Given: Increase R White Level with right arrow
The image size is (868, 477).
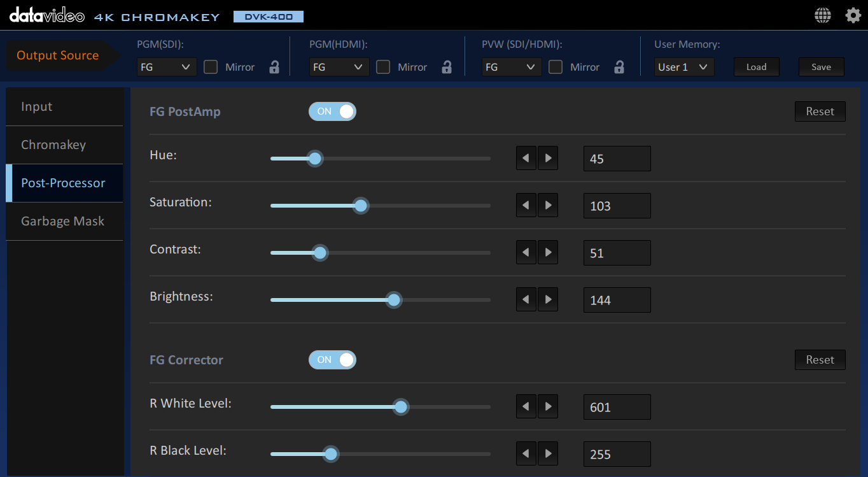Looking at the screenshot, I should 548,407.
